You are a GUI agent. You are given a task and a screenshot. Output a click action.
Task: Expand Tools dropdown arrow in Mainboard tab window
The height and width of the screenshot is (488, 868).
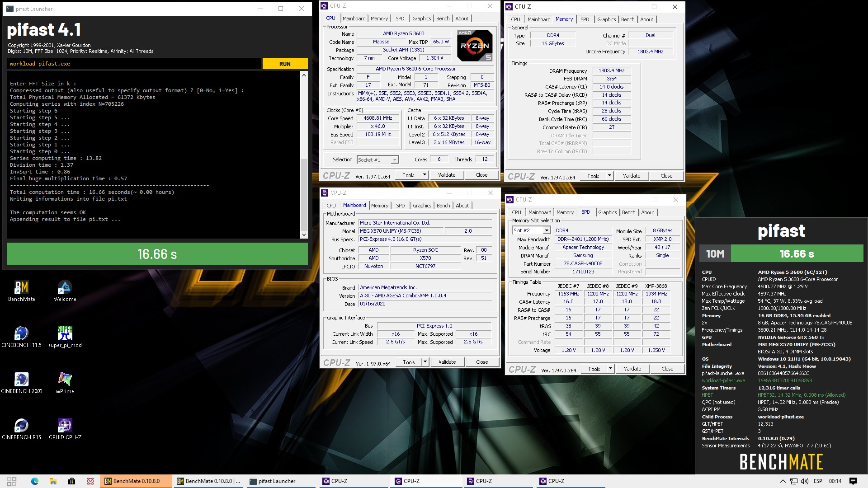point(425,362)
